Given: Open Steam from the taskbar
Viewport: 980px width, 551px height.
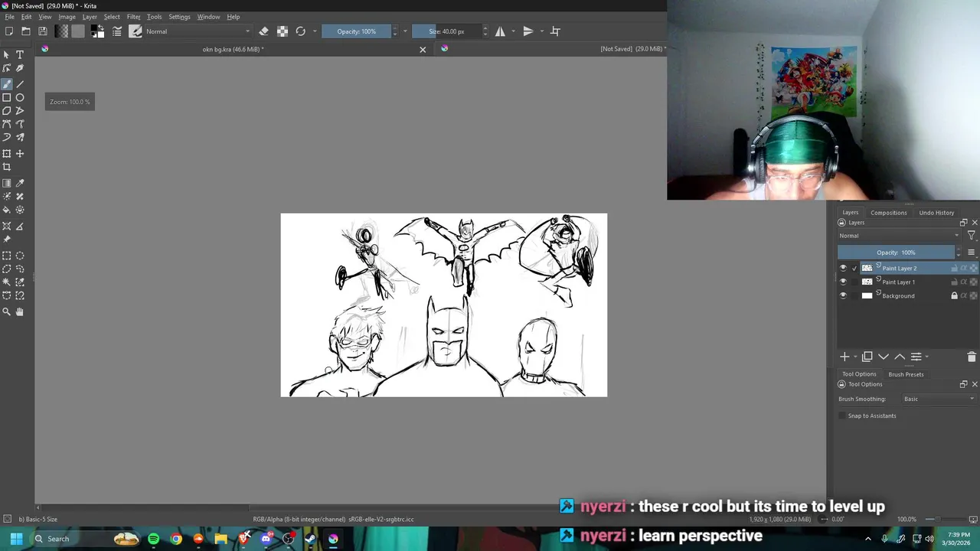Looking at the screenshot, I should 310,539.
